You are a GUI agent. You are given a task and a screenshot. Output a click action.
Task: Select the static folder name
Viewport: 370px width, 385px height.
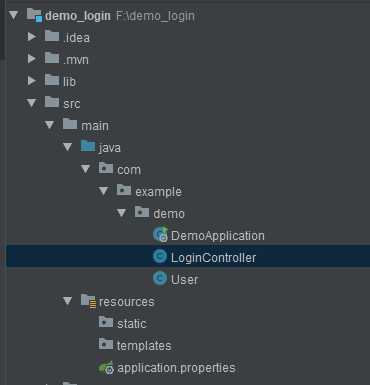(x=132, y=324)
